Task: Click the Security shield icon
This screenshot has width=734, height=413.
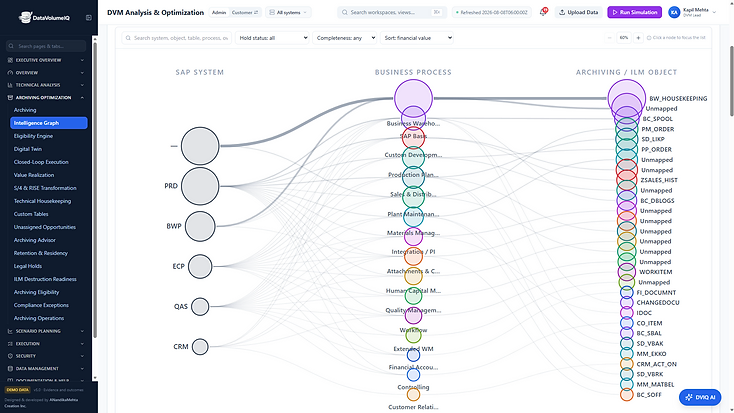Action: [x=10, y=356]
